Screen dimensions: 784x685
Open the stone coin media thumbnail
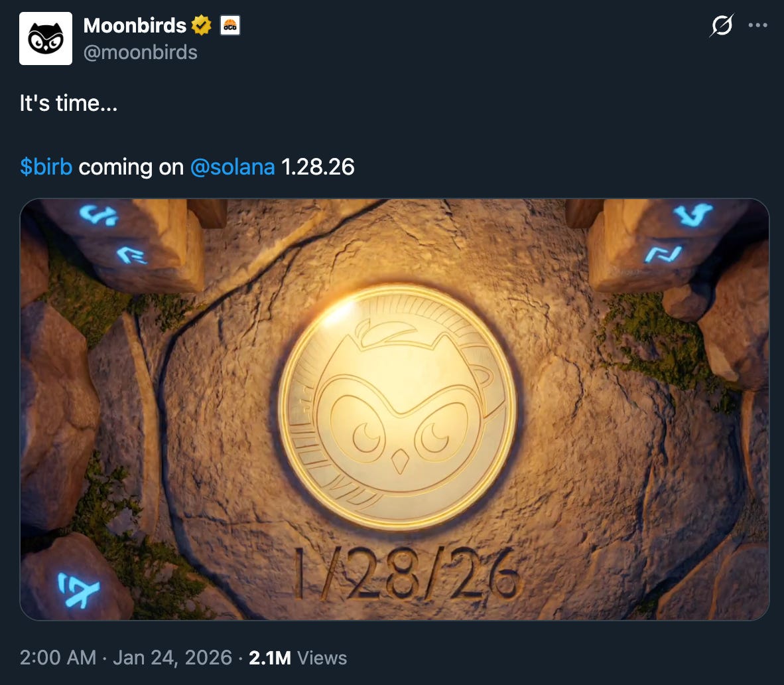(x=395, y=410)
